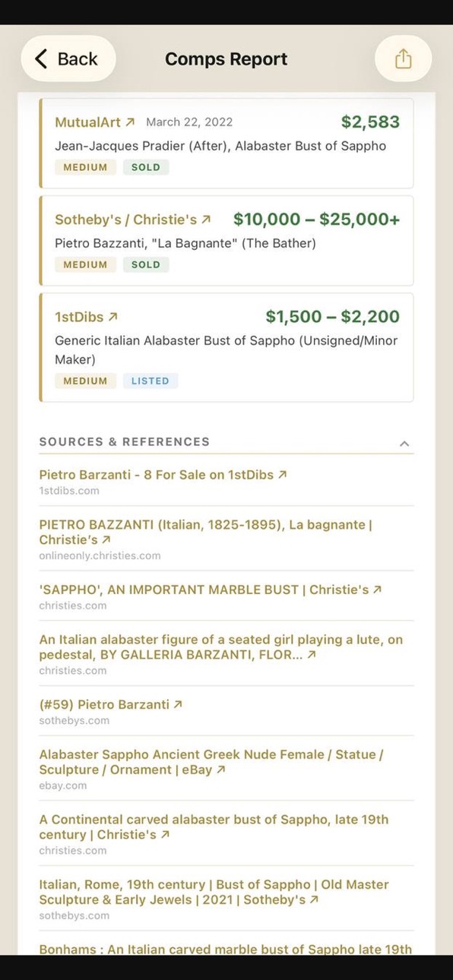Viewport: 453px width, 980px height.
Task: Open Bonhams Italian carved marble bust link
Action: pyautogui.click(x=226, y=949)
